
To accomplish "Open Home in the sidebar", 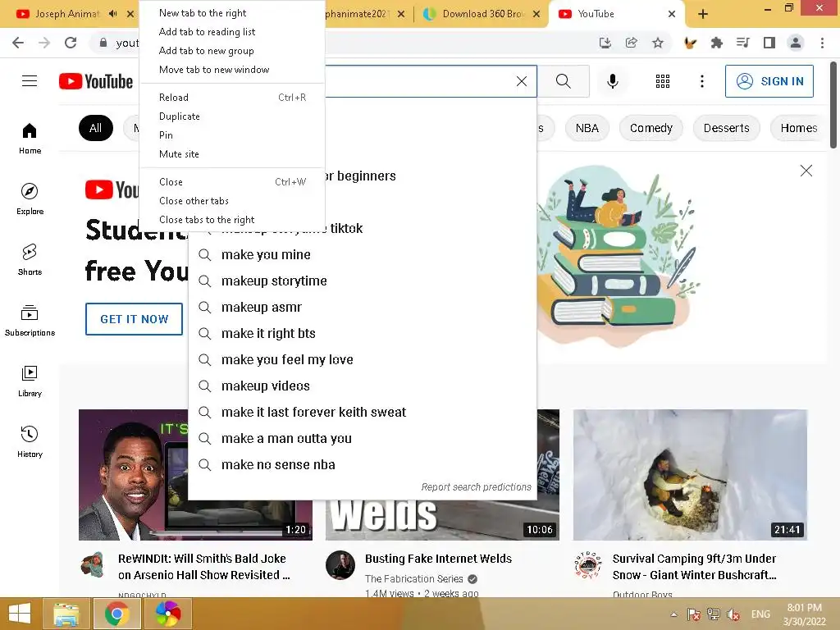I will pos(30,138).
